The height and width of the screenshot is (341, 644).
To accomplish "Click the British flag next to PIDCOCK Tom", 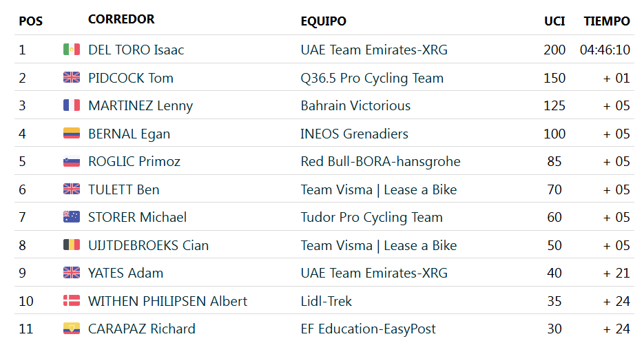I will click(x=71, y=78).
